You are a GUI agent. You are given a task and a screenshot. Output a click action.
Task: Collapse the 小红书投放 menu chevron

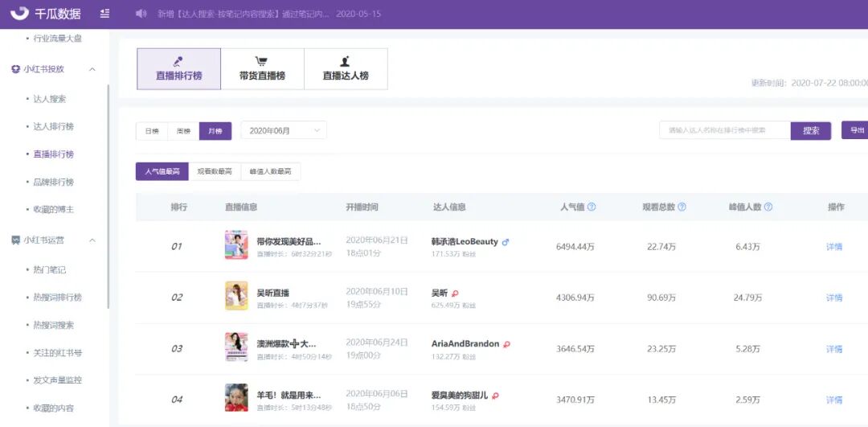click(x=92, y=69)
